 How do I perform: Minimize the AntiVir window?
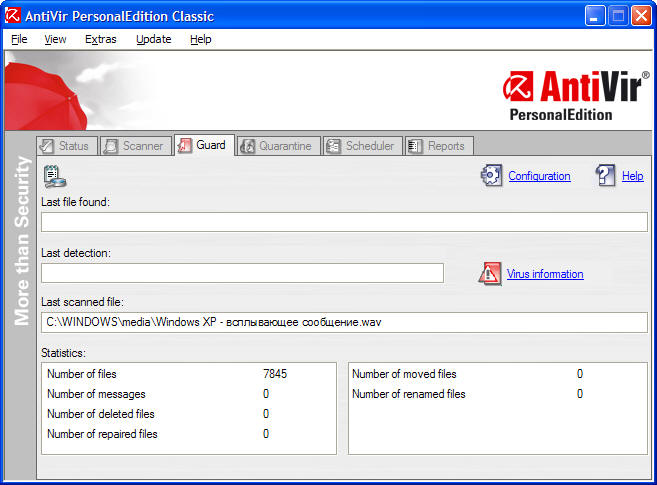point(595,16)
